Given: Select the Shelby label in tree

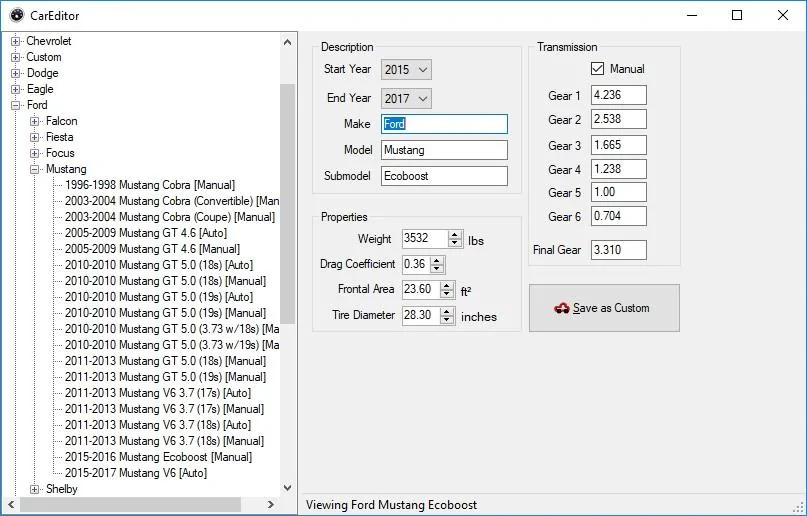Looking at the screenshot, I should coord(62,489).
